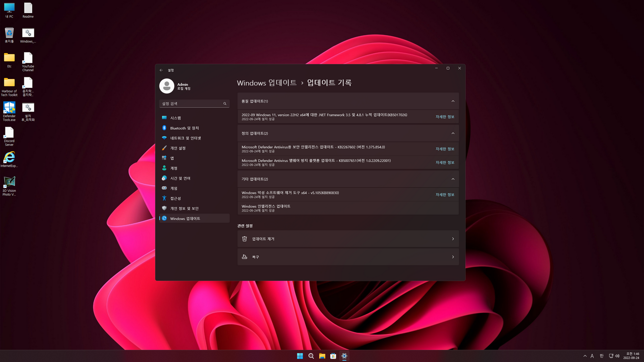Image resolution: width=644 pixels, height=362 pixels.
Task: Select 접근성 in the sidebar
Action: coord(194,198)
